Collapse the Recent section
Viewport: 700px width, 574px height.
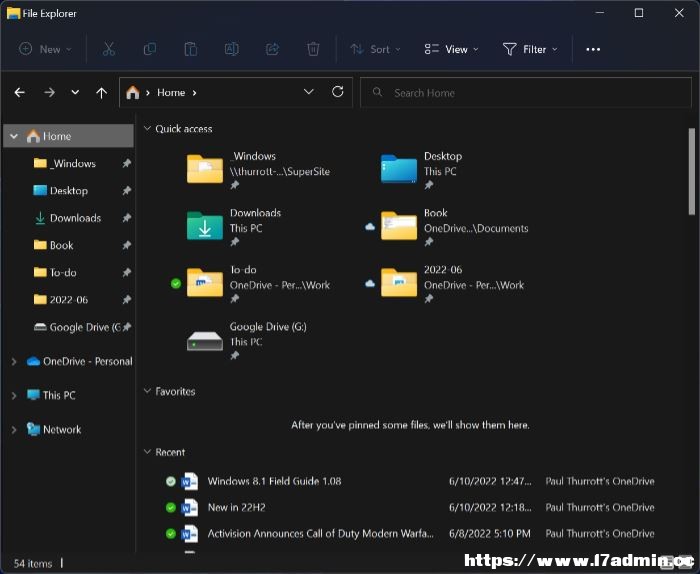click(147, 452)
